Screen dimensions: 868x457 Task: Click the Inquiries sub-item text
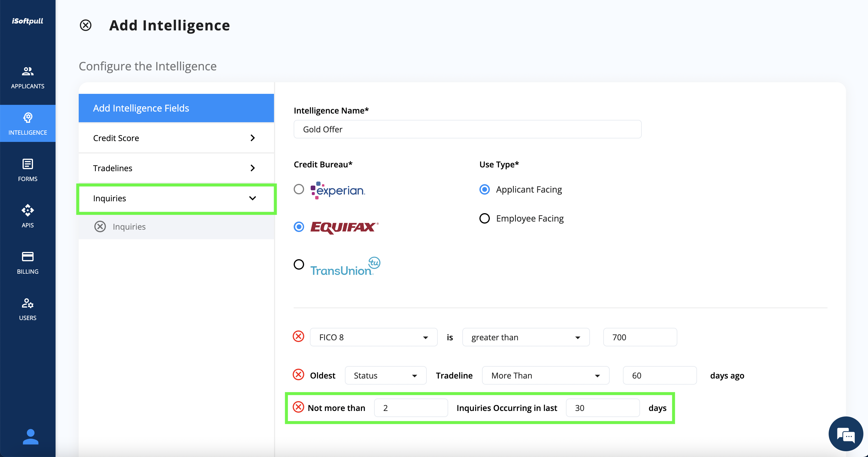coord(129,227)
